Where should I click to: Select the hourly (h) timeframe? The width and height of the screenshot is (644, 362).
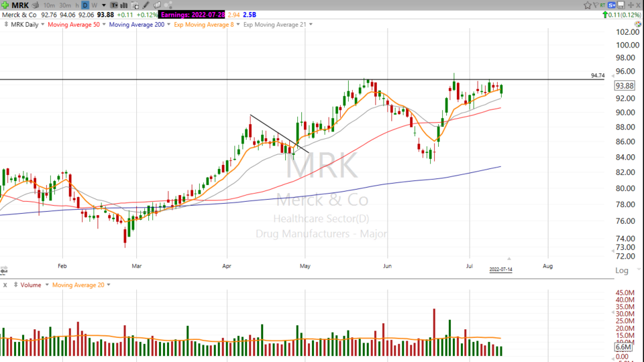point(76,5)
